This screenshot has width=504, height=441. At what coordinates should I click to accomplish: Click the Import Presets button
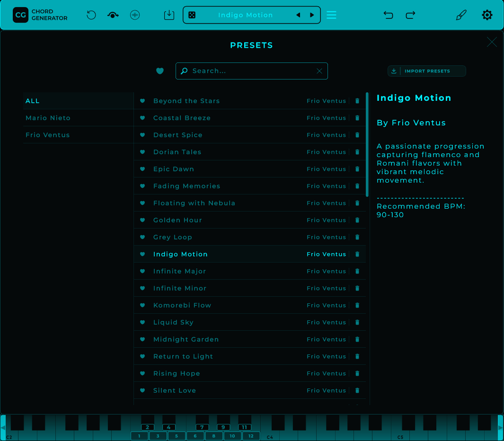click(x=426, y=71)
